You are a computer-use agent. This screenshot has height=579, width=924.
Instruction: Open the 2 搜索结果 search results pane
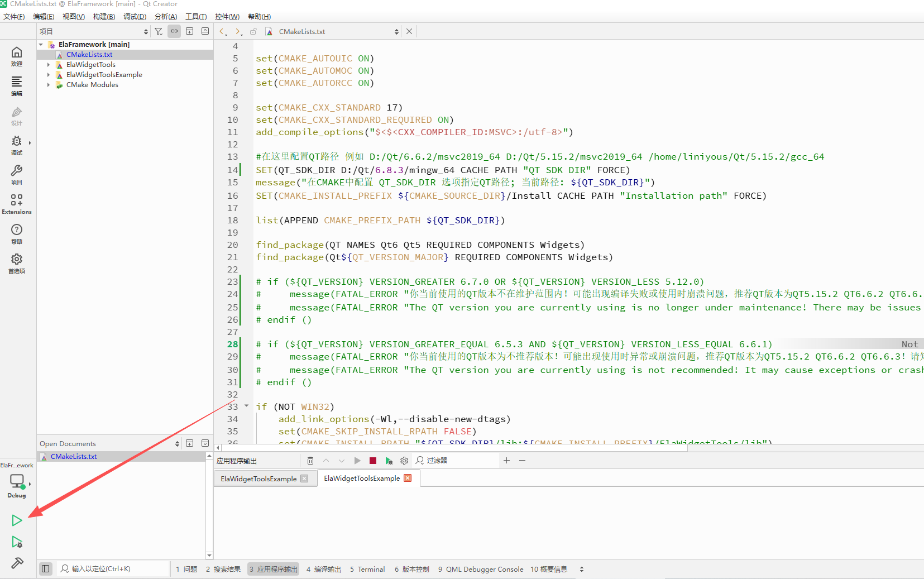(223, 570)
